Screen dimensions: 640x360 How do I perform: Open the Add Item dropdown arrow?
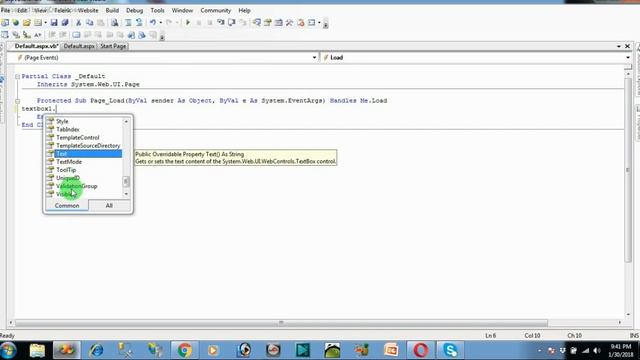(45, 23)
